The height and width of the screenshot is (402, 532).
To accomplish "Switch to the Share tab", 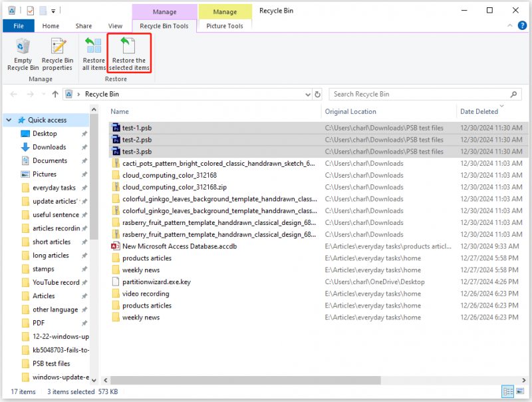I will coord(84,26).
